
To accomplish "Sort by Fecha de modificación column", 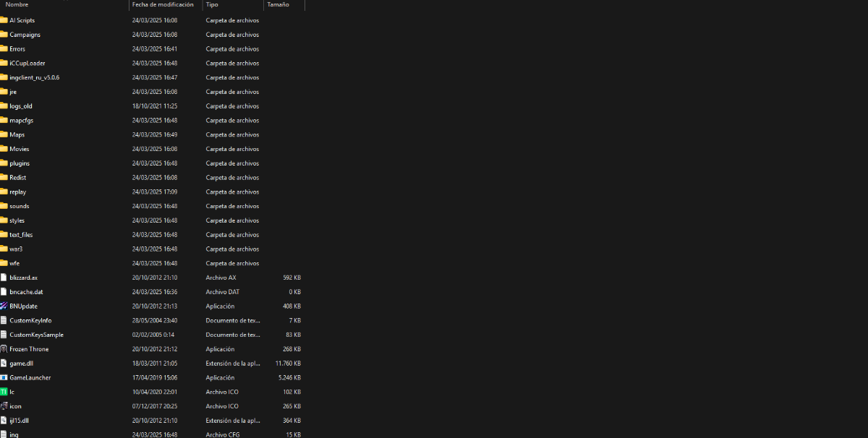I will point(163,4).
